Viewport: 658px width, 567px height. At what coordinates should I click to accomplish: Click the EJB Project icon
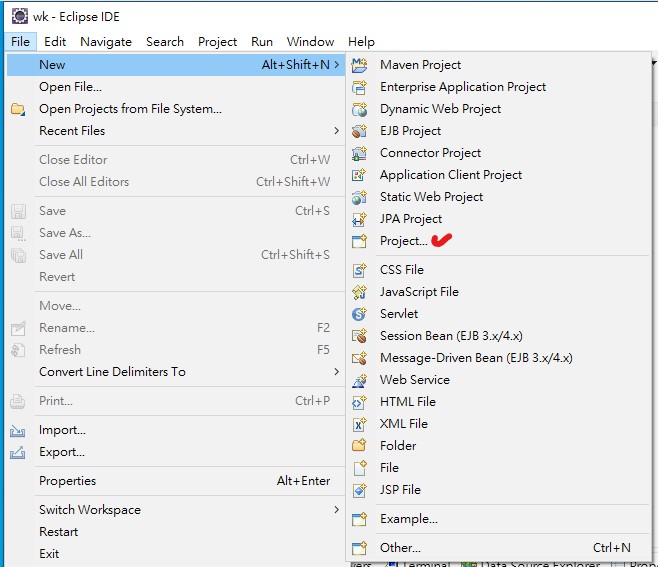coord(359,131)
